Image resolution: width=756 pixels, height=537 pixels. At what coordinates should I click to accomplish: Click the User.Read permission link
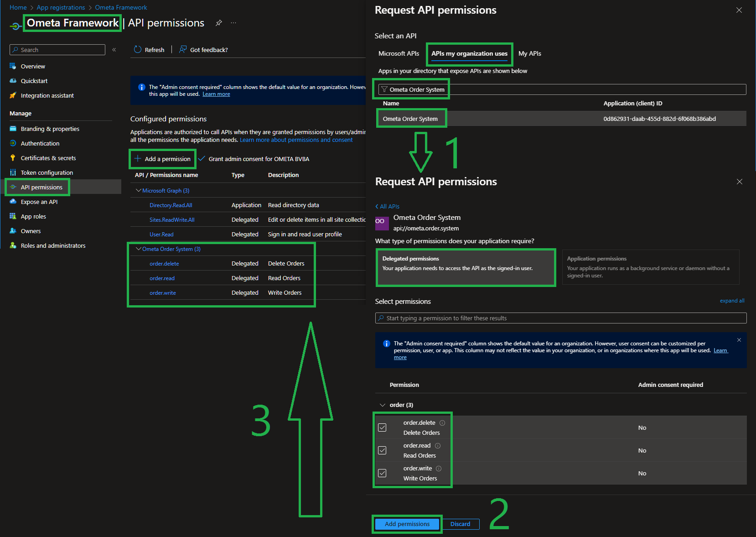161,235
